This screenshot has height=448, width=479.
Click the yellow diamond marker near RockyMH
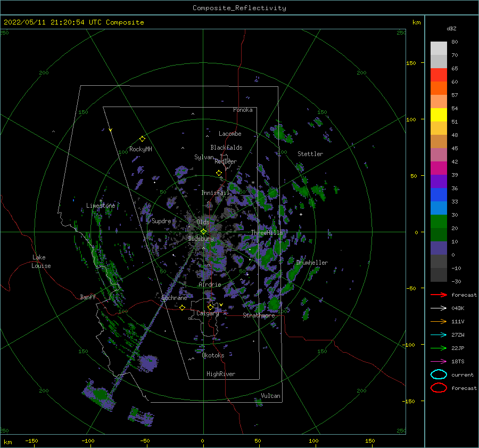(x=142, y=139)
